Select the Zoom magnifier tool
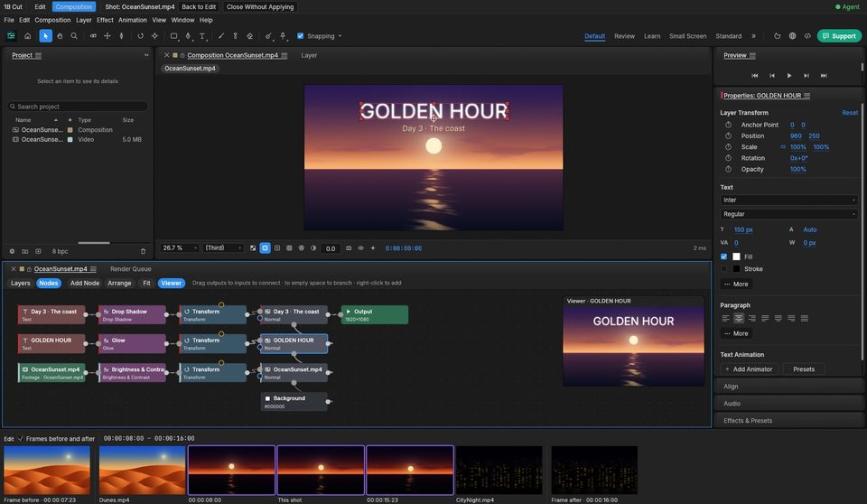The height and width of the screenshot is (504, 867). point(73,36)
